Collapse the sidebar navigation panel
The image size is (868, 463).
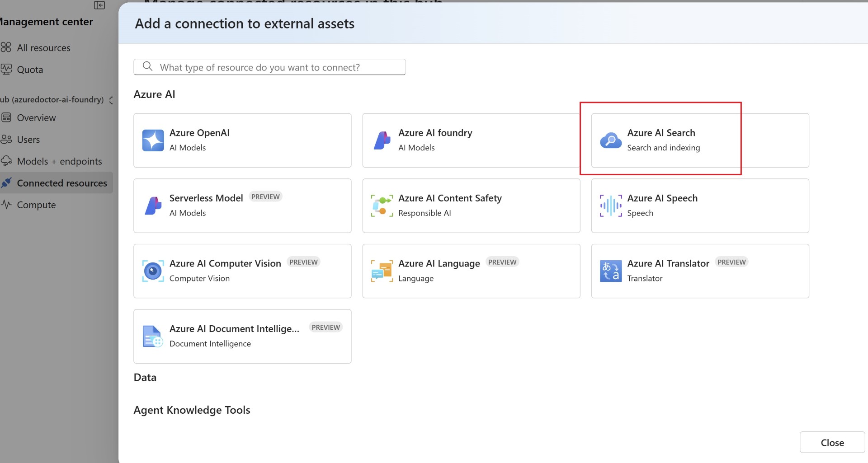pyautogui.click(x=99, y=5)
